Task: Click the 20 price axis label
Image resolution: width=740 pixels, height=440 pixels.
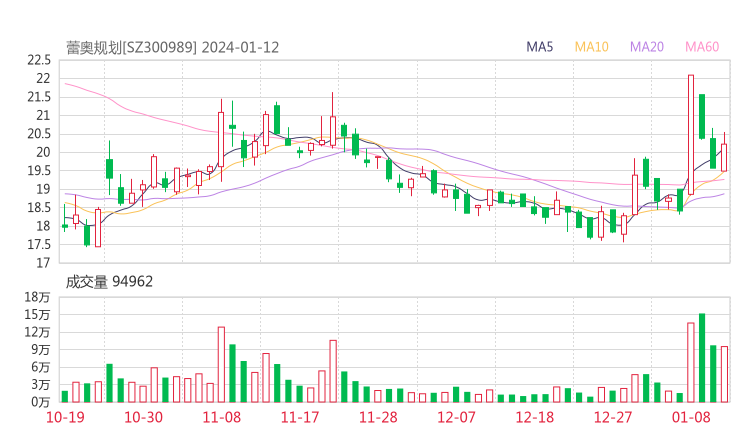Action: click(43, 152)
